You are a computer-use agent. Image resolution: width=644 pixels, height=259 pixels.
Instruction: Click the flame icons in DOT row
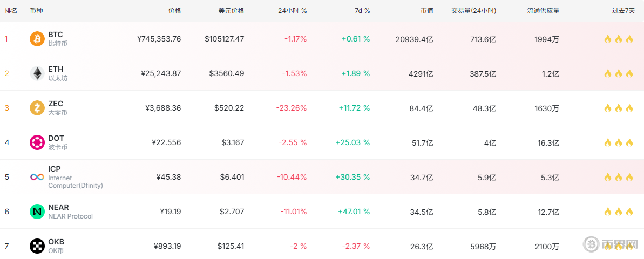[618, 142]
